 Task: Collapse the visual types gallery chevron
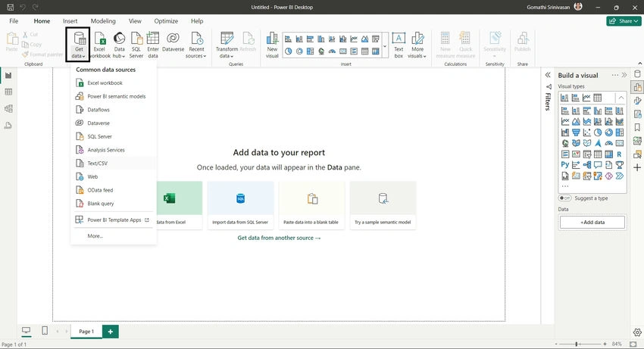[621, 98]
